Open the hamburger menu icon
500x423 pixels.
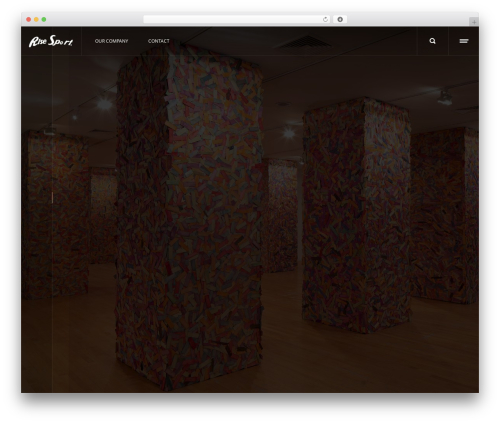tap(464, 41)
